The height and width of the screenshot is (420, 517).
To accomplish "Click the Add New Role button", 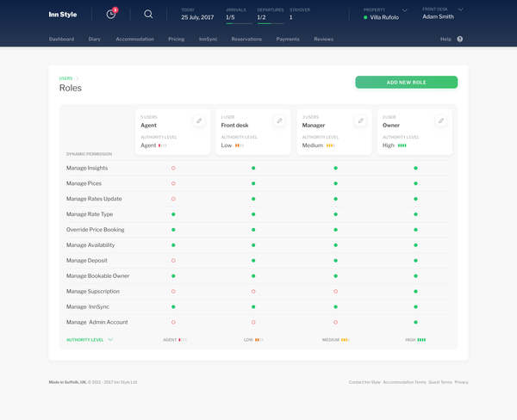I will pyautogui.click(x=406, y=83).
